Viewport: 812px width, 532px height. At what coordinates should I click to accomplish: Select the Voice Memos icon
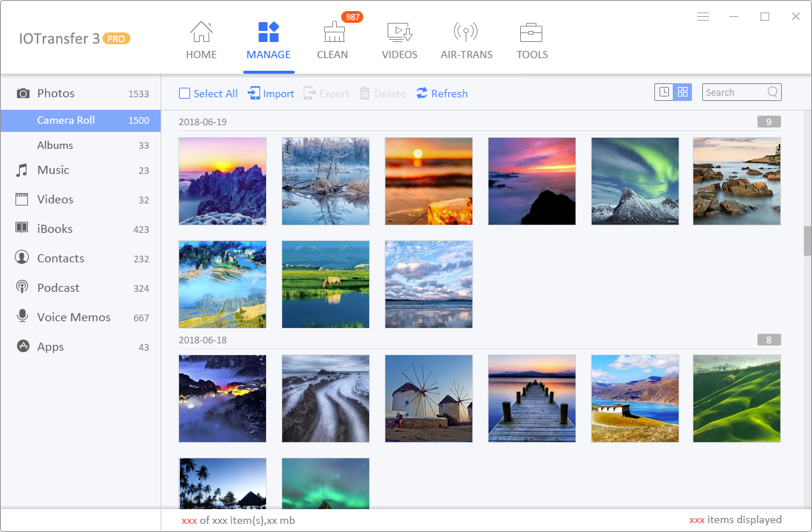(24, 317)
